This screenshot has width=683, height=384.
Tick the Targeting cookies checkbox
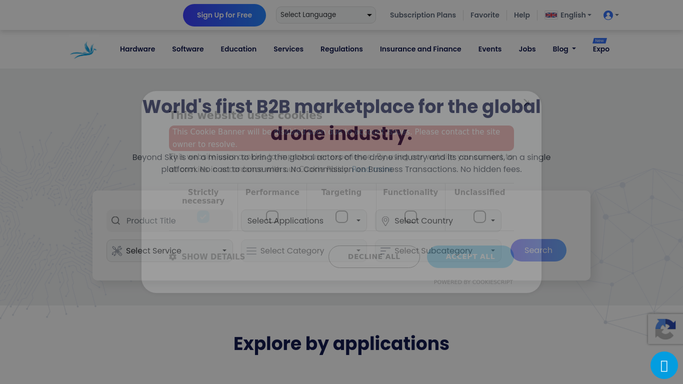(x=342, y=216)
